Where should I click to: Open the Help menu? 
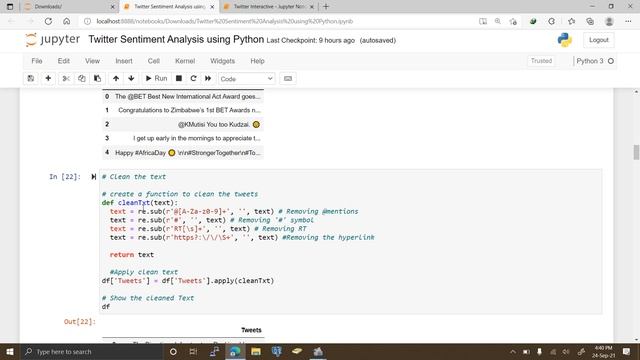258,61
